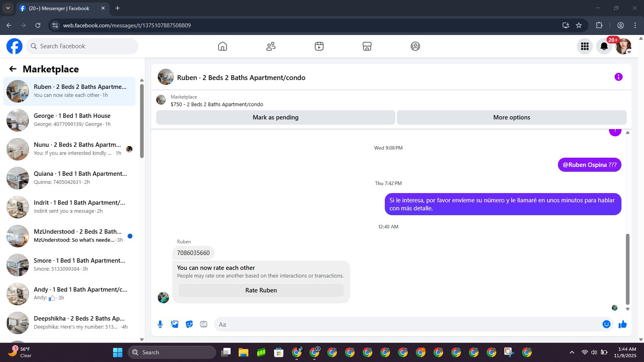Open Microsoft Store from taskbar
Screen dimensions: 644x362
[x=279, y=352]
